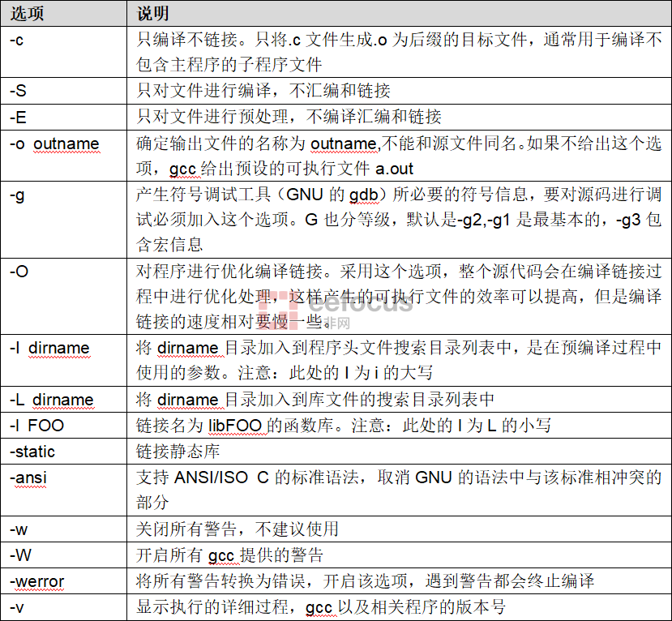Click description starting 只编译不链接
Screen dimensions: 672x621
pos(399,52)
